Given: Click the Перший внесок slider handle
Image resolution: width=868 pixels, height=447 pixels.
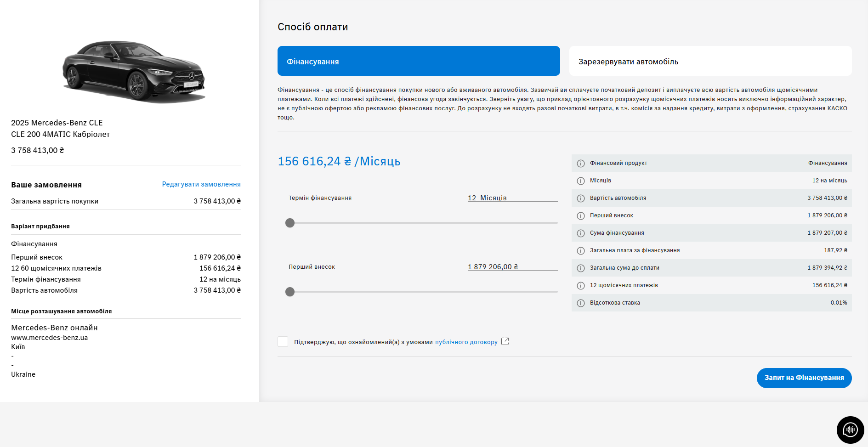Looking at the screenshot, I should pyautogui.click(x=290, y=292).
